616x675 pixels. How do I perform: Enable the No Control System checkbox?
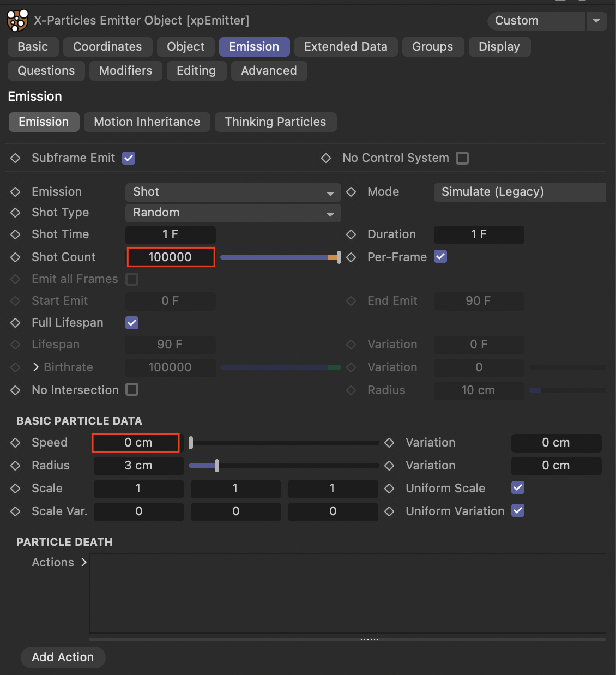click(x=462, y=158)
